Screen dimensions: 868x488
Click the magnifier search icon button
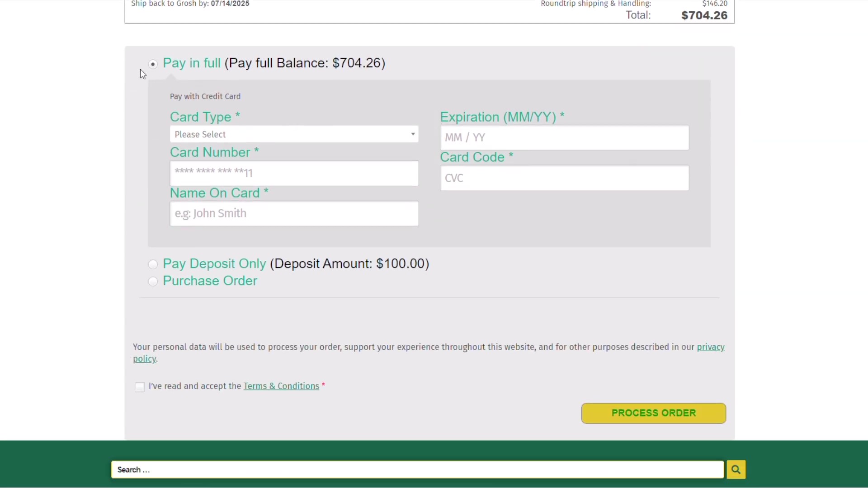(736, 469)
